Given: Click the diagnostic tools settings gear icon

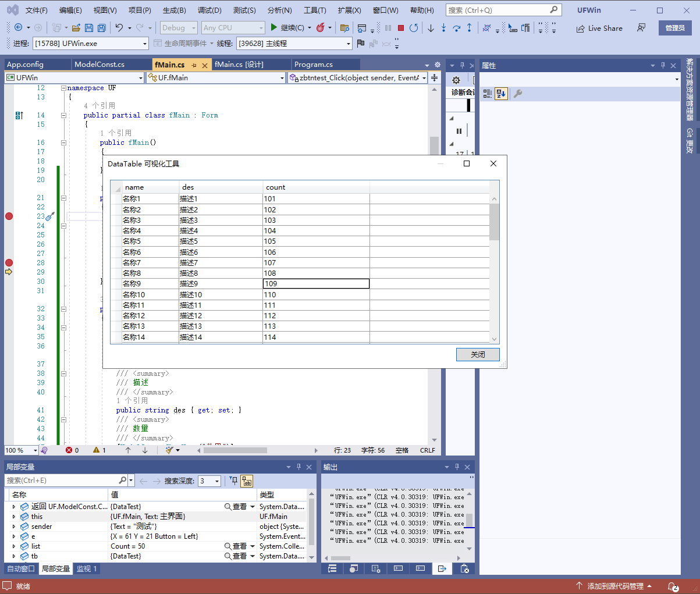Looking at the screenshot, I should (456, 80).
